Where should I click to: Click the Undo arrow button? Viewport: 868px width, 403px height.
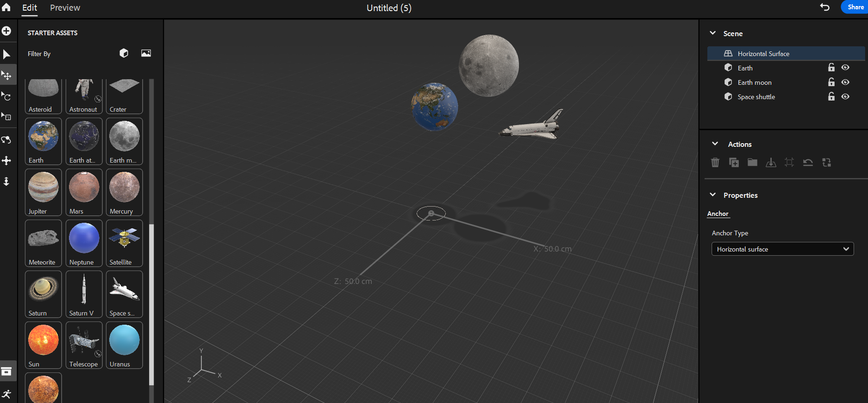[825, 7]
